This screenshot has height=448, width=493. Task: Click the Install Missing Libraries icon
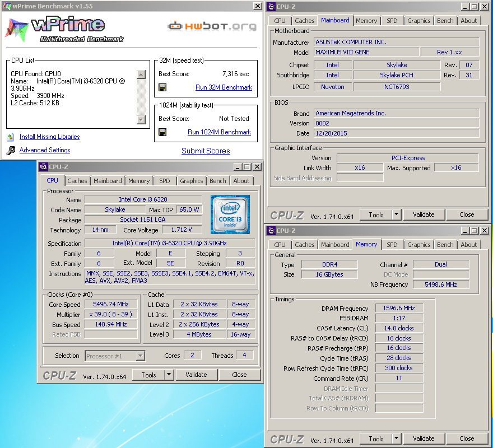click(11, 137)
